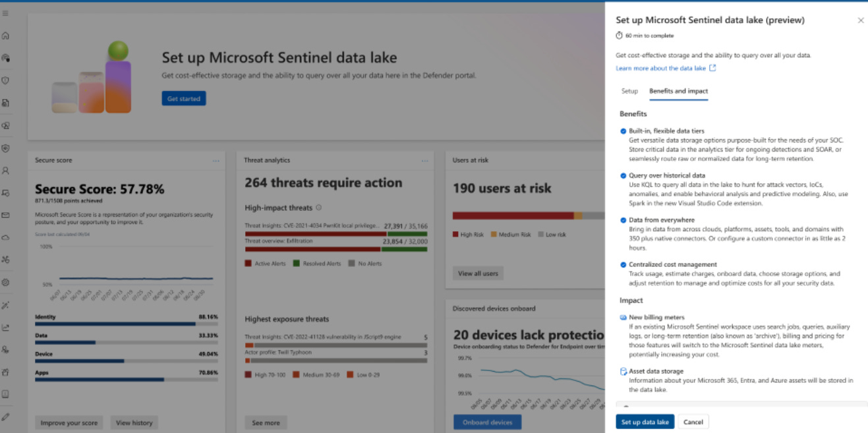Click the CVE-2021-4034 PwnKit threat bar
This screenshot has width=868, height=433.
tap(336, 233)
